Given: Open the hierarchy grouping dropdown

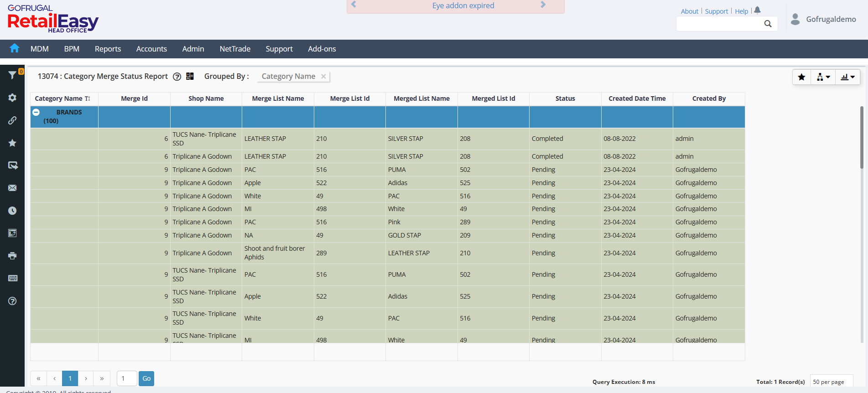Looking at the screenshot, I should pyautogui.click(x=823, y=77).
